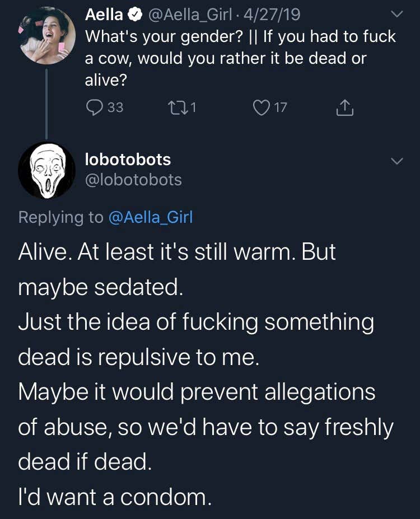Follow the blue @Aella_Girl link in 'Replying to'

coord(150,217)
